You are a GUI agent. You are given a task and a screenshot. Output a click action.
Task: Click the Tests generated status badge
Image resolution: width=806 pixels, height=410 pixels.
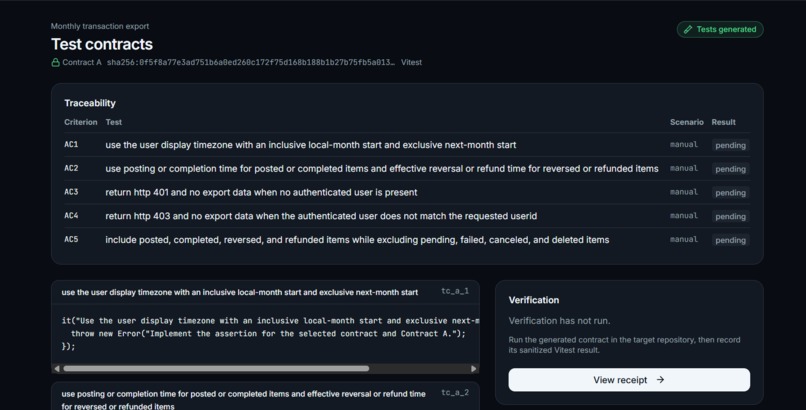tap(720, 29)
